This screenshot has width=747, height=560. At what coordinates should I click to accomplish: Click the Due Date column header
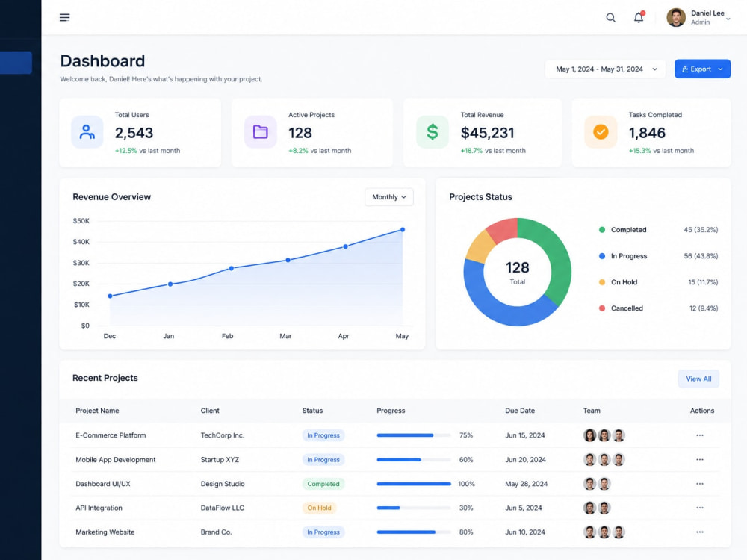(x=520, y=411)
